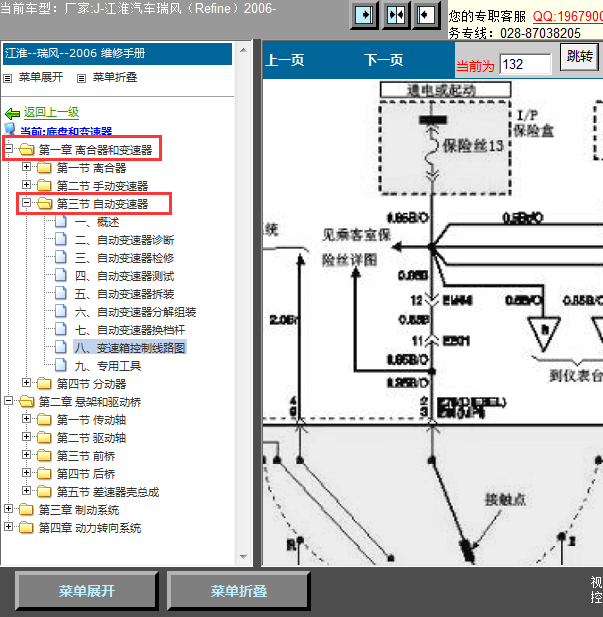Viewport: 603px width, 617px height.
Task: Go to previous page with 上一页
Action: point(285,60)
